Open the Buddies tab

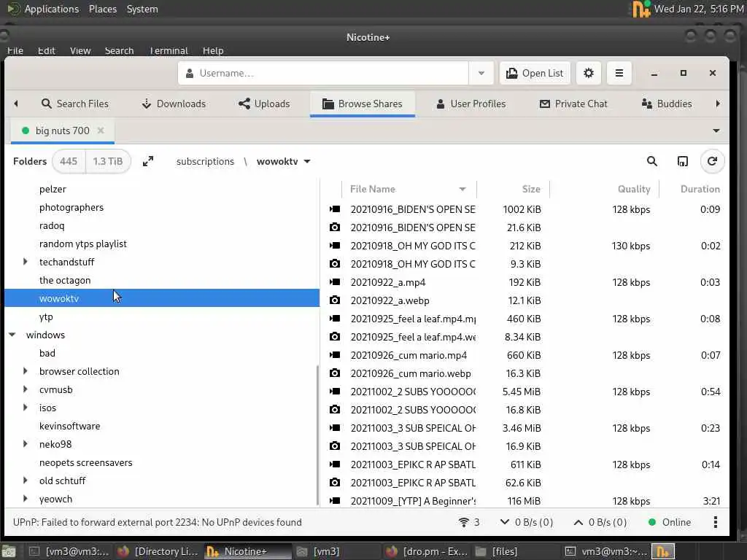coord(667,104)
